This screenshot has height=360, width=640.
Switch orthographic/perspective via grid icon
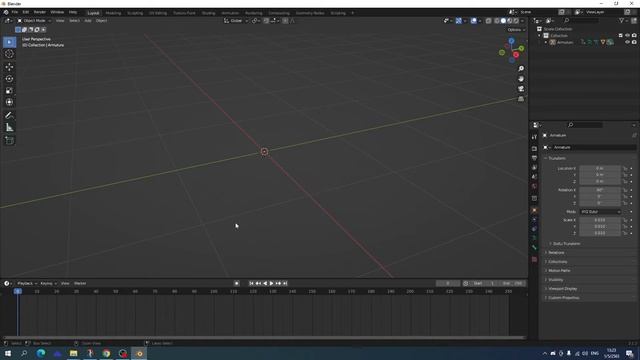[x=521, y=99]
